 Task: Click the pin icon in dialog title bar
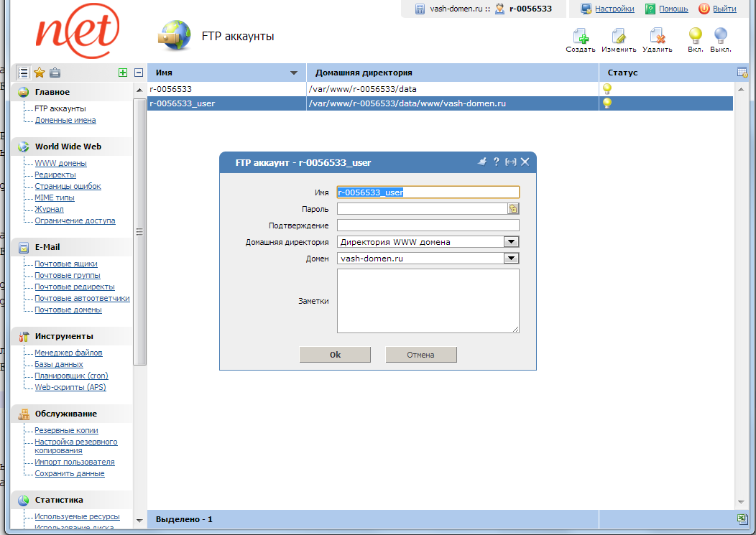coord(482,162)
